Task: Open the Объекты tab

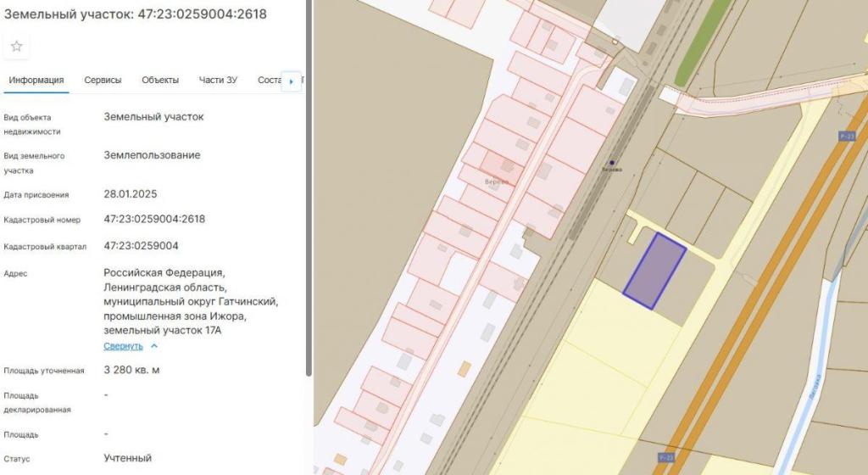Action: pos(160,81)
